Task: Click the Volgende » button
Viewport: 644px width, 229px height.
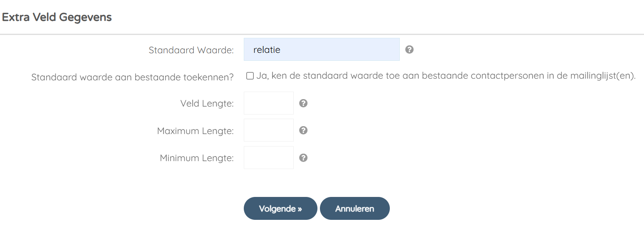Action: coord(280,208)
